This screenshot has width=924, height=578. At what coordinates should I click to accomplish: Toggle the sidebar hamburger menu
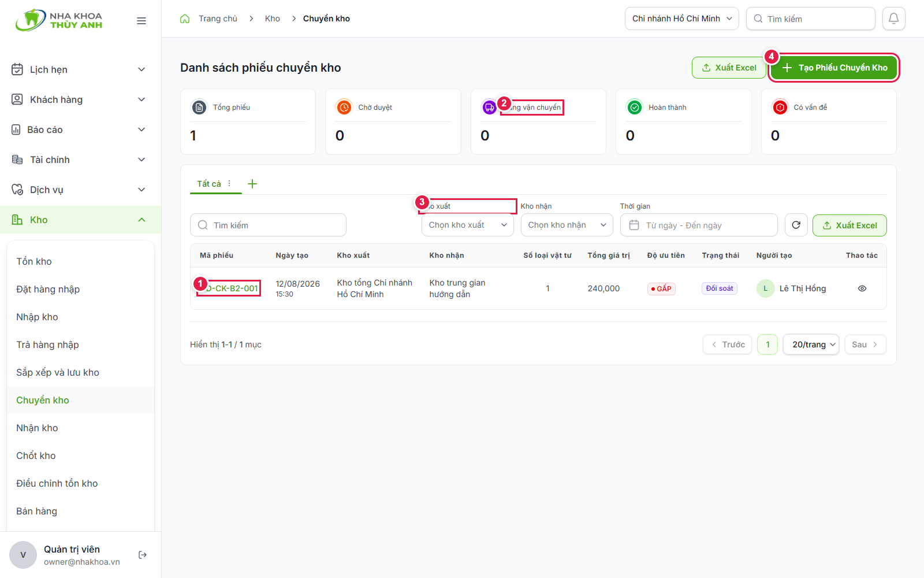click(141, 21)
